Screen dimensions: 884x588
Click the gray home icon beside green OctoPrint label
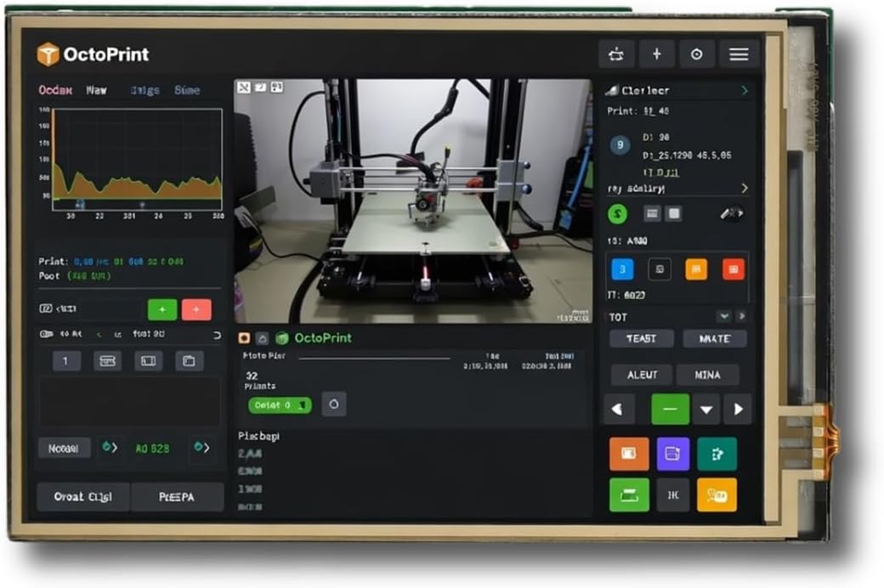click(262, 338)
